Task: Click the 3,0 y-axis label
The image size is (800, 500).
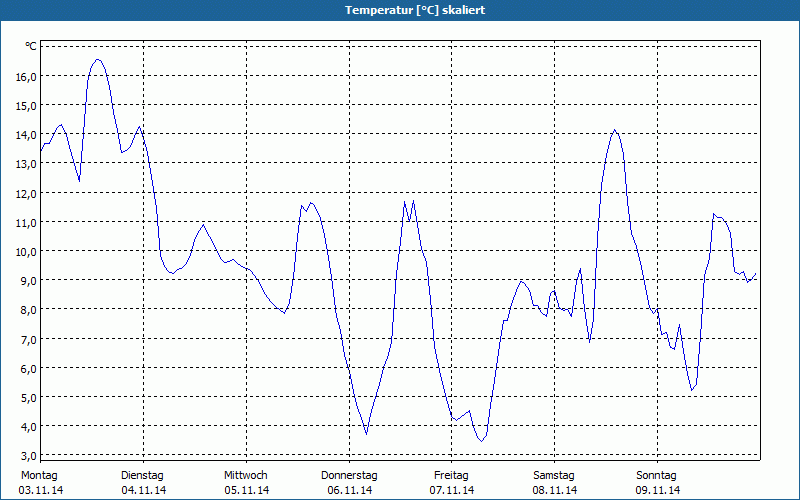Action: 26,456
